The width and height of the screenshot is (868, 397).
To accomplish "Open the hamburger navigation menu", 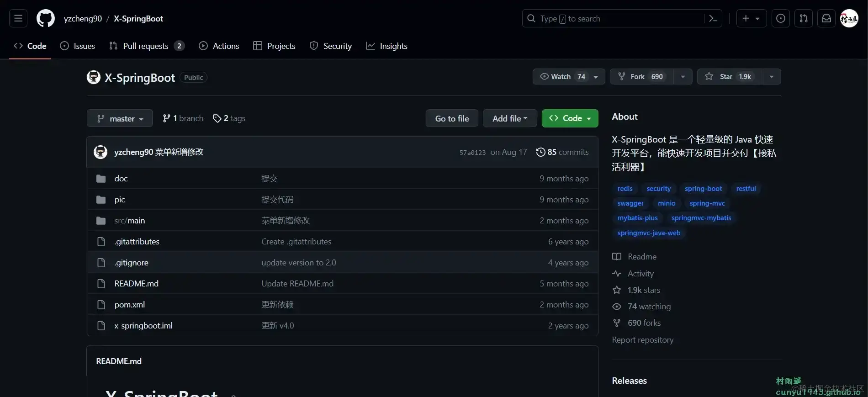I will tap(18, 18).
